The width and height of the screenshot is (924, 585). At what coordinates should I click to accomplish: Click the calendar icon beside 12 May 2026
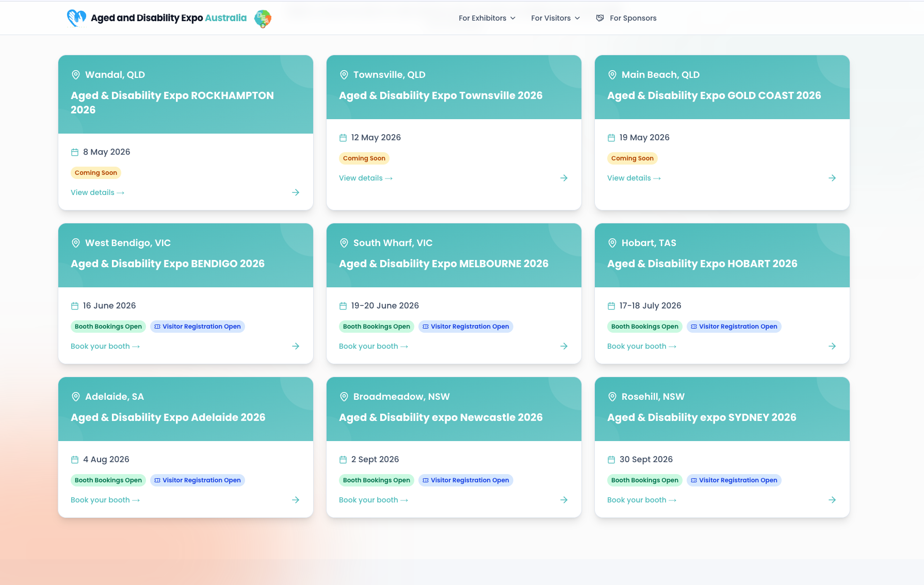point(343,138)
